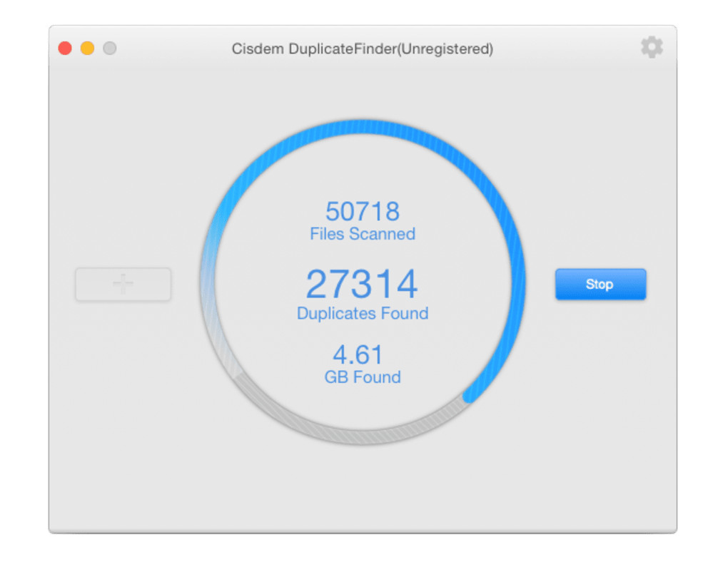Click the "GB Found" label
The image size is (728, 562).
[362, 377]
